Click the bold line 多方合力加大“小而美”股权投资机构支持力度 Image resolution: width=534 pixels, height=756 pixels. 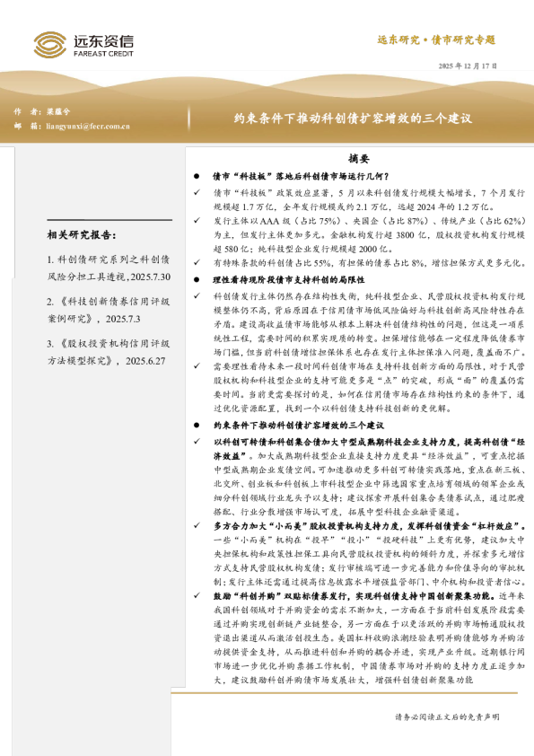tap(369, 526)
